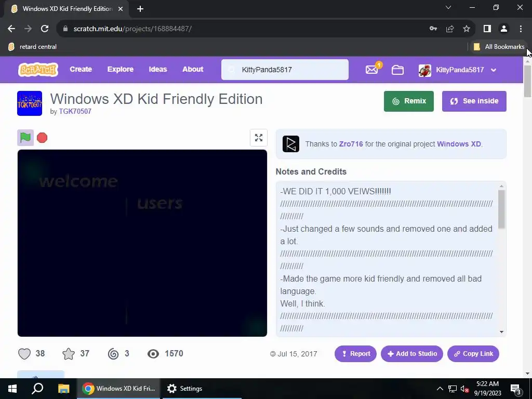Open the Zro716 remix credit avatar
The width and height of the screenshot is (532, 399).
click(291, 144)
